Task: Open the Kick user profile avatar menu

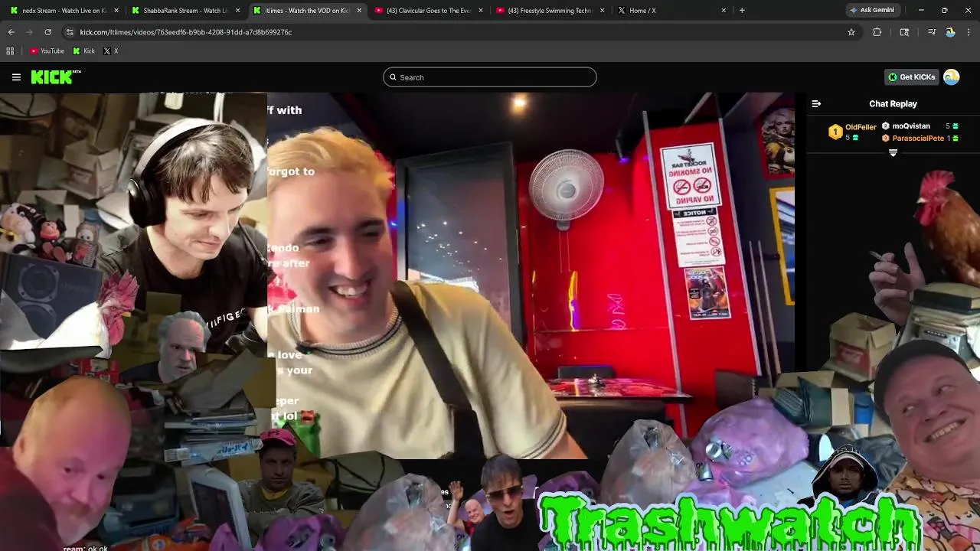Action: (x=952, y=77)
